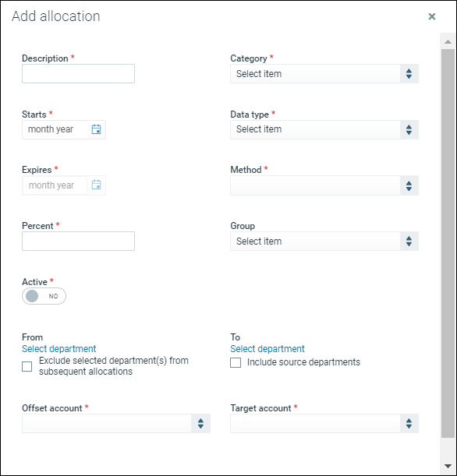Open the Category dropdown

(324, 74)
